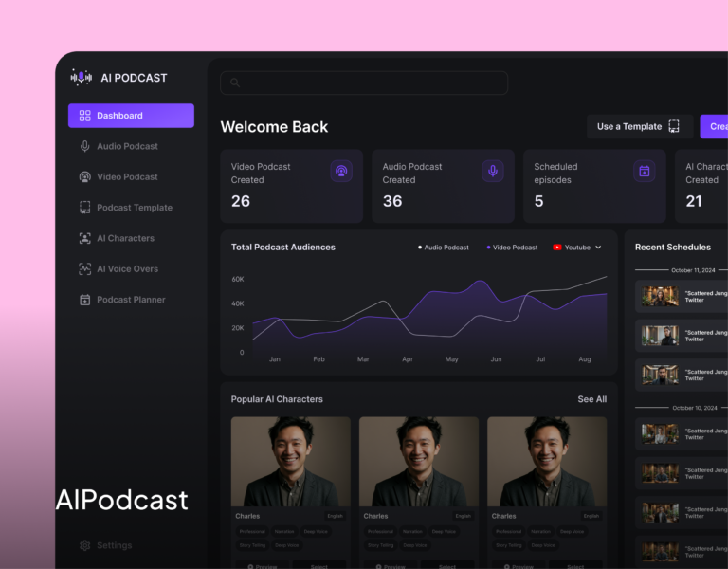Click Professional tag on first Charles card
728x569 pixels.
point(252,531)
